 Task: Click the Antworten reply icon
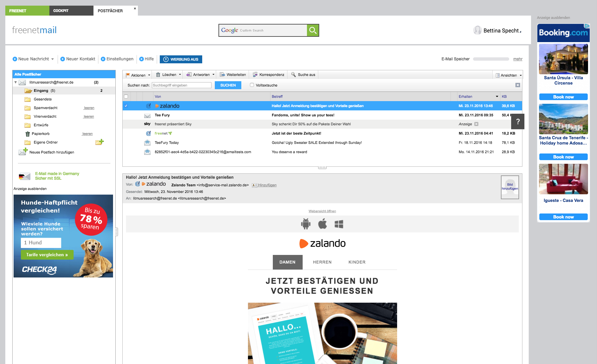point(189,75)
